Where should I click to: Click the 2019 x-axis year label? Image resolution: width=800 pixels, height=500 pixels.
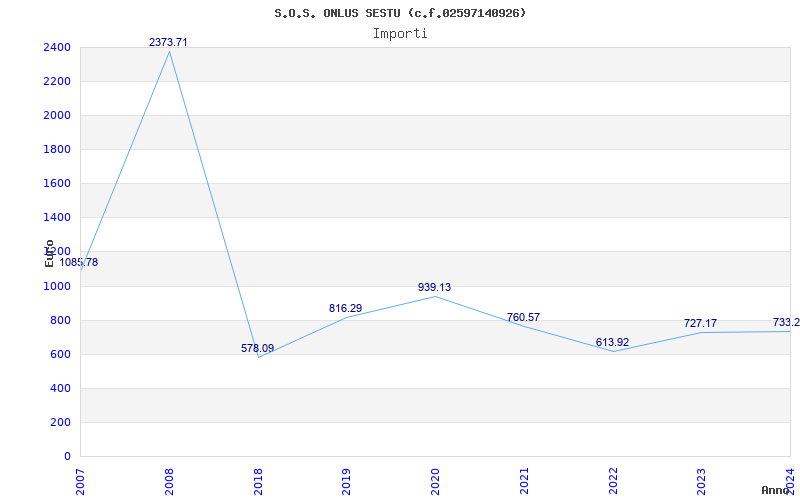[x=346, y=481]
